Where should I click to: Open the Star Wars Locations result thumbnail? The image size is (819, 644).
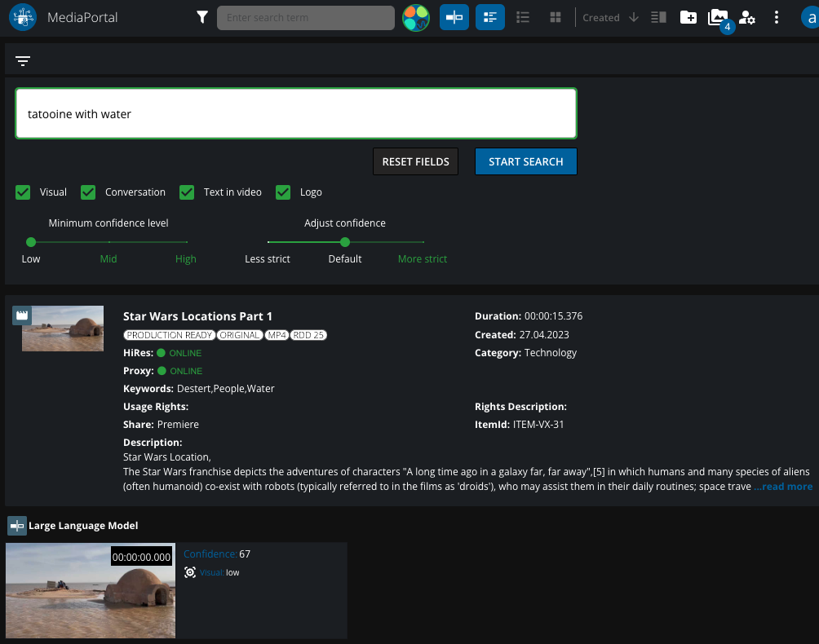pyautogui.click(x=63, y=329)
